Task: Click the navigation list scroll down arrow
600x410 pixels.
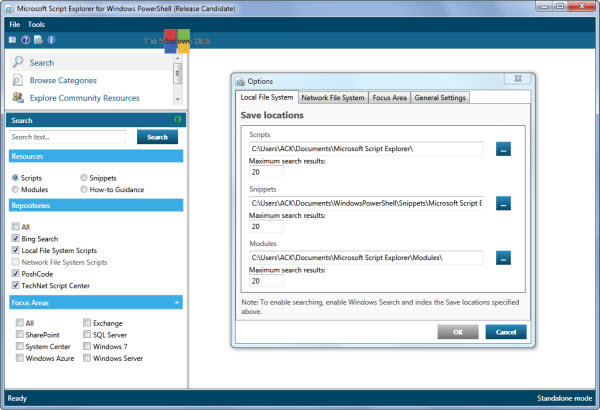Action: coord(177,99)
